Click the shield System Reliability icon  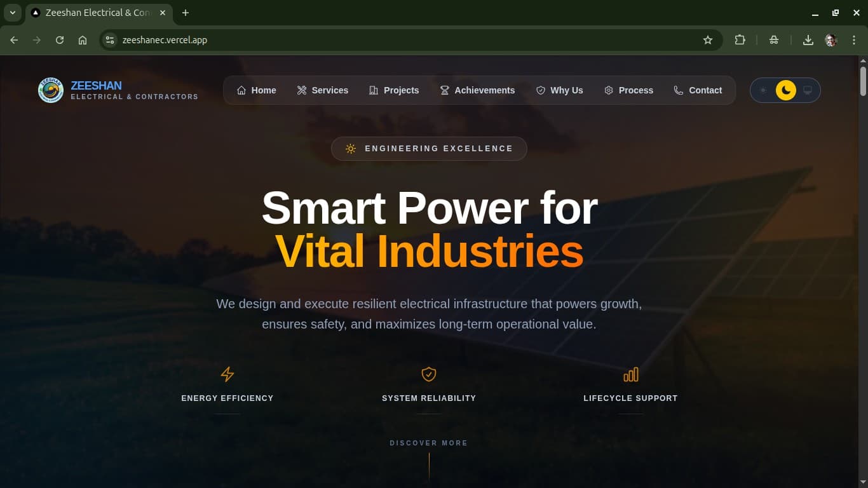pos(429,374)
